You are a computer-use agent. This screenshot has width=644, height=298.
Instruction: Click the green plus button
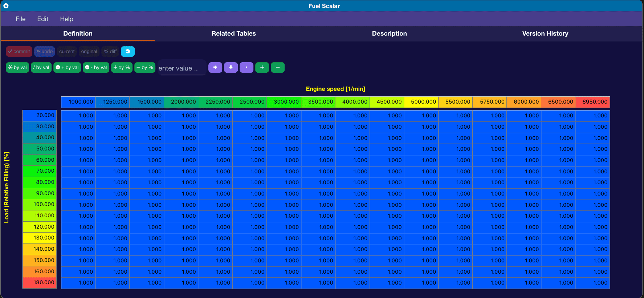click(262, 67)
